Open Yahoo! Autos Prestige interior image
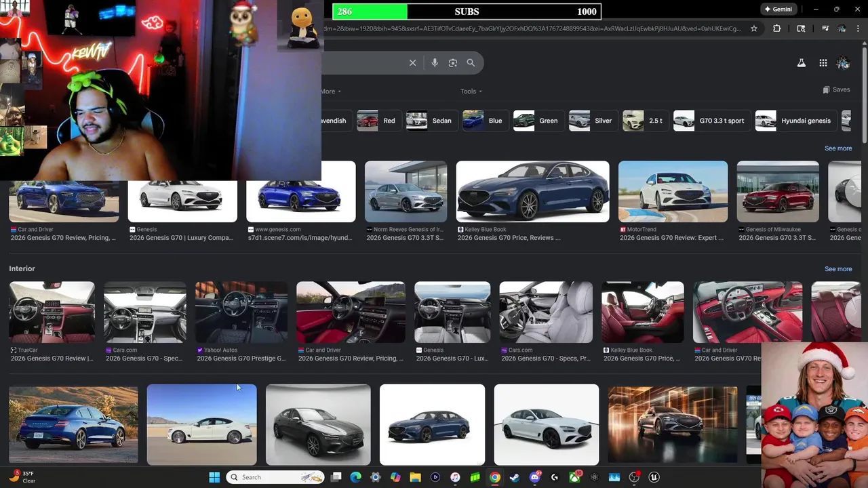 (x=241, y=312)
